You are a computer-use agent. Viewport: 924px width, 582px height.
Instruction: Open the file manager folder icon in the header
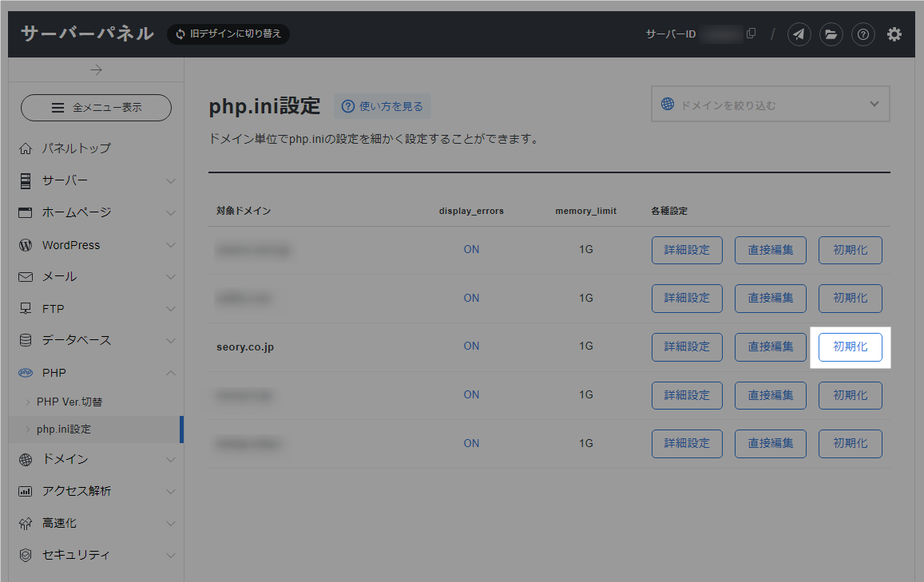pos(831,34)
